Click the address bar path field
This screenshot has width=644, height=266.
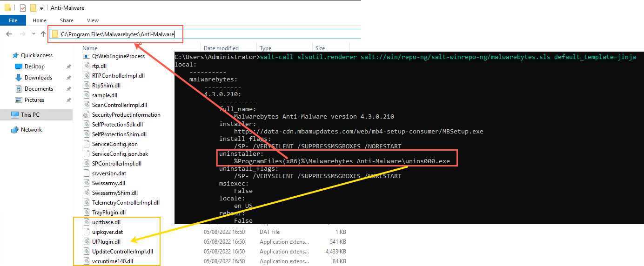205,34
